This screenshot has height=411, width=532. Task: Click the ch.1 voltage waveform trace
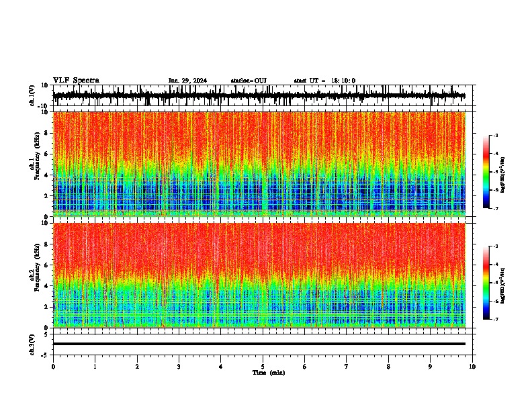259,96
